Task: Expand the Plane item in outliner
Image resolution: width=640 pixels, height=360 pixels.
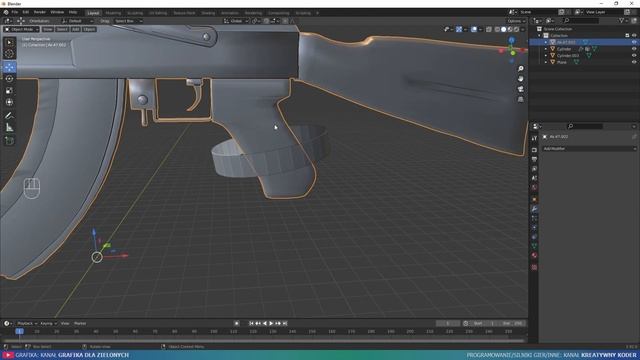Action: coord(546,62)
